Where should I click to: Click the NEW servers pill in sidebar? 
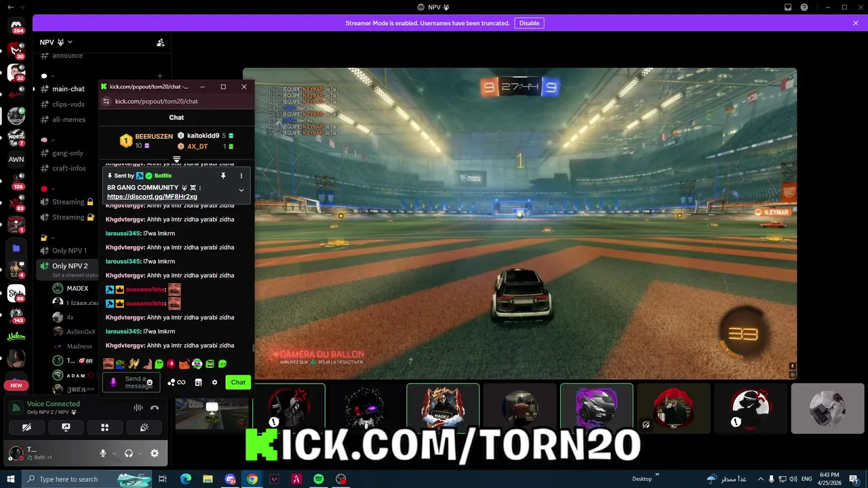16,385
